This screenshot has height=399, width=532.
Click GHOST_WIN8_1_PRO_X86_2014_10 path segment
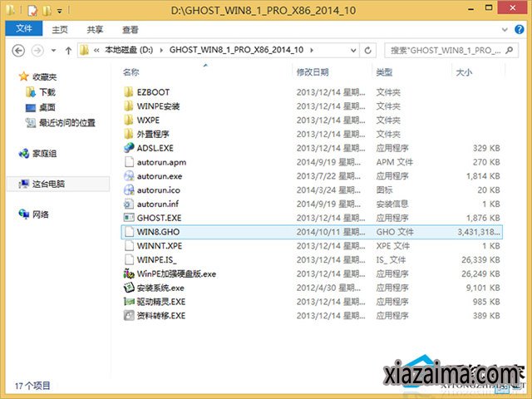click(x=236, y=50)
